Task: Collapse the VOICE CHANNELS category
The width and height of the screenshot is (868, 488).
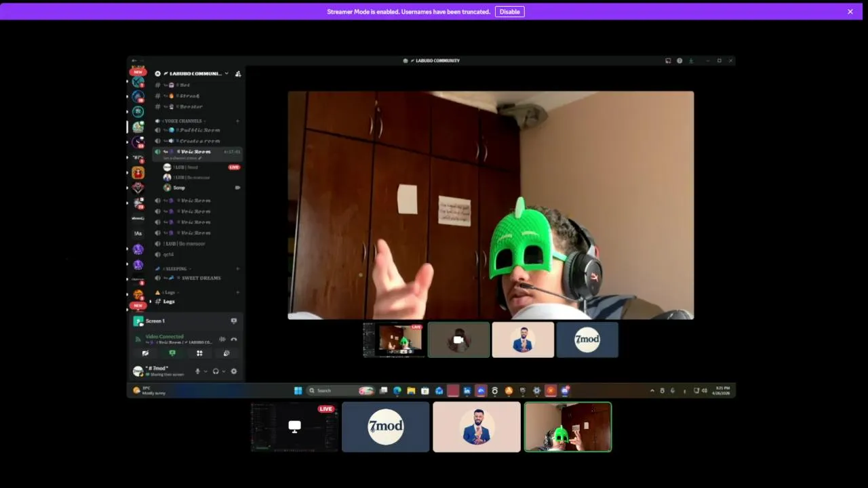Action: [183, 121]
